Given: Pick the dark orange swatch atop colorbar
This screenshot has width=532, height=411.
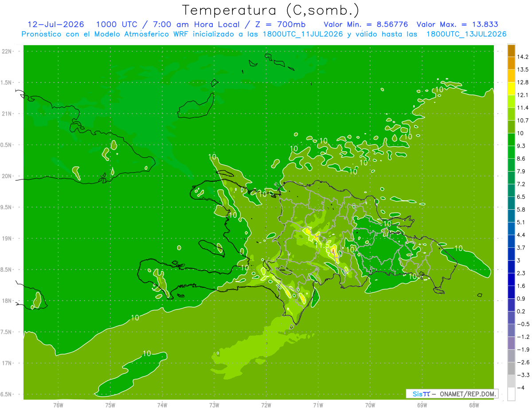Looking at the screenshot, I should (x=511, y=51).
